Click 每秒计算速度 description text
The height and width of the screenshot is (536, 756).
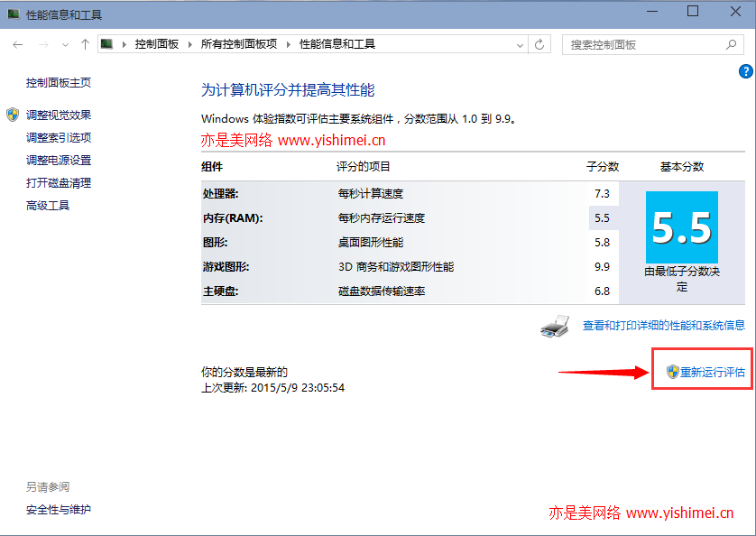pyautogui.click(x=370, y=194)
